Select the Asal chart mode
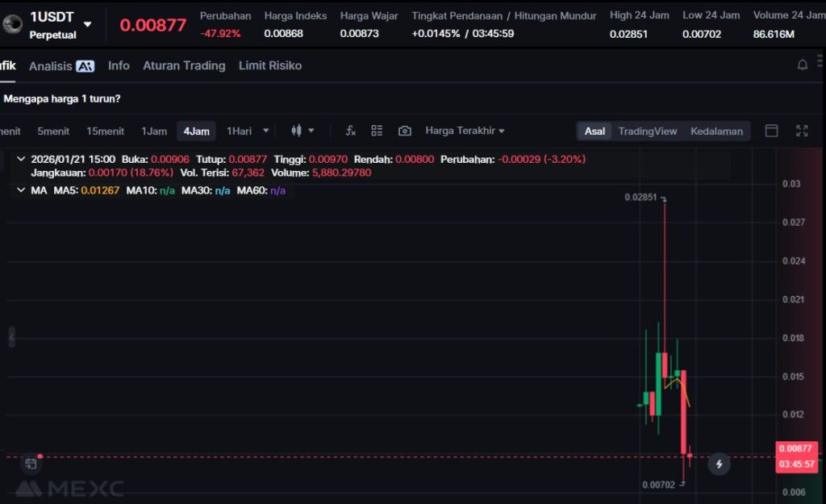Image resolution: width=826 pixels, height=504 pixels. (x=594, y=131)
